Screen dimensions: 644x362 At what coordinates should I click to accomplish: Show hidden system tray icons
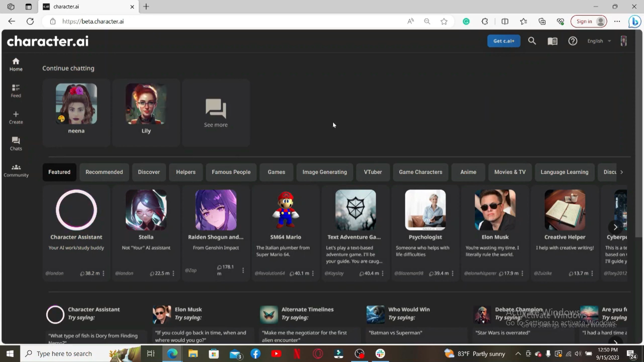[x=518, y=354]
